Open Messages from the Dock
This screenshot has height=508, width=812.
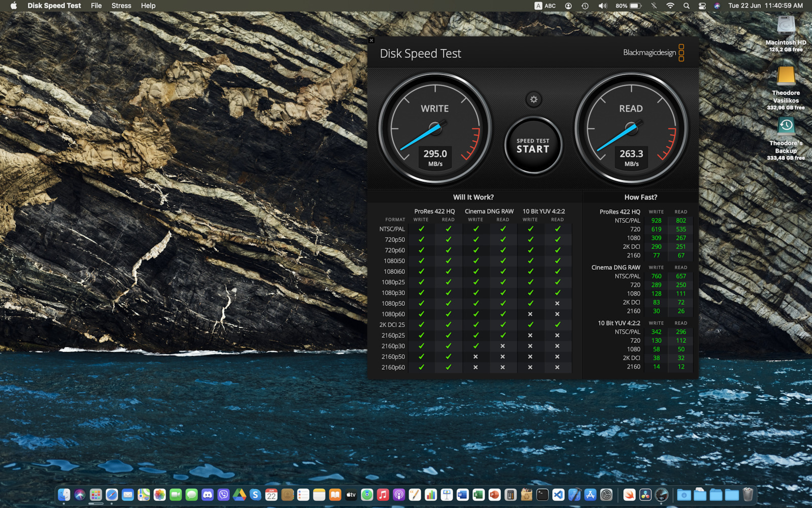click(x=191, y=494)
